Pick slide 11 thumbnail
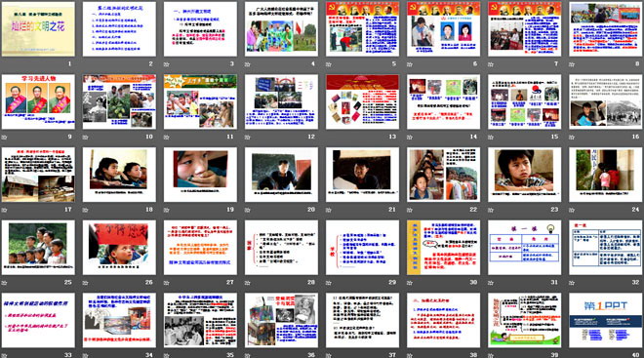The height and width of the screenshot is (358, 644). tap(200, 101)
